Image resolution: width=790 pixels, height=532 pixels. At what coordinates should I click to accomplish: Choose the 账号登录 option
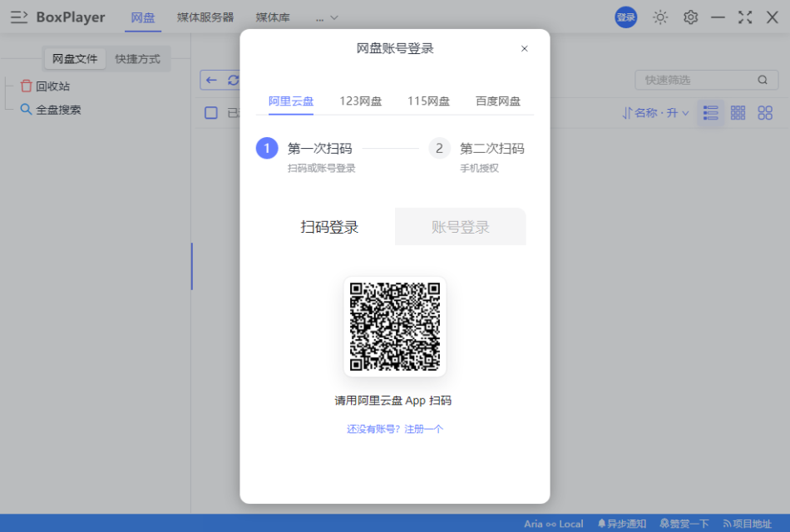click(461, 227)
